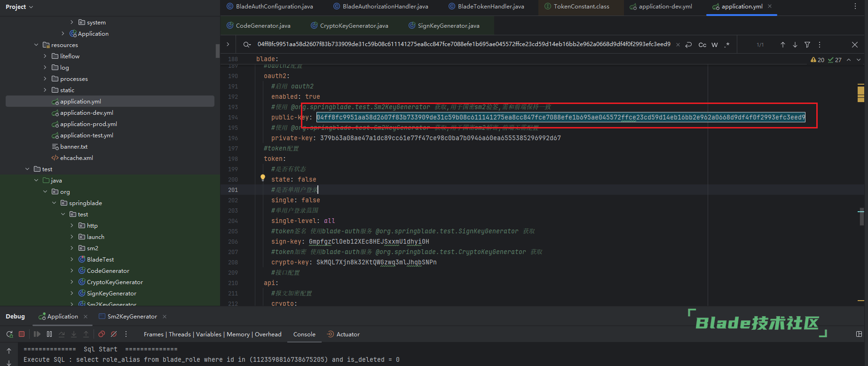This screenshot has width=868, height=366.
Task: Click the sign-key value on line 206
Action: [x=369, y=241]
